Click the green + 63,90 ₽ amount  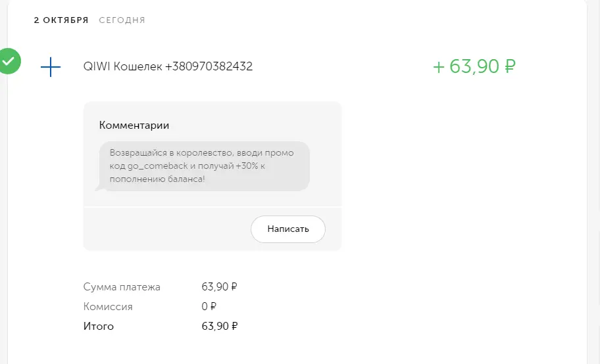point(474,66)
